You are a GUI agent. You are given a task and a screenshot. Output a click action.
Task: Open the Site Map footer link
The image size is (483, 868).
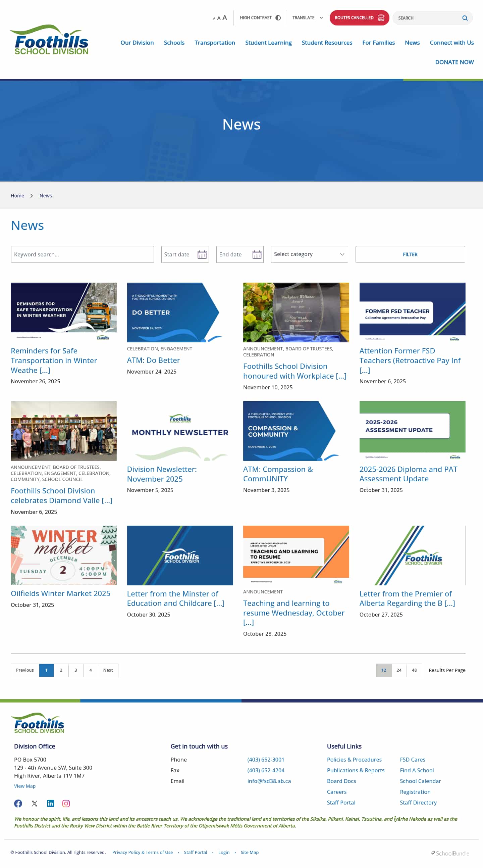(x=250, y=852)
